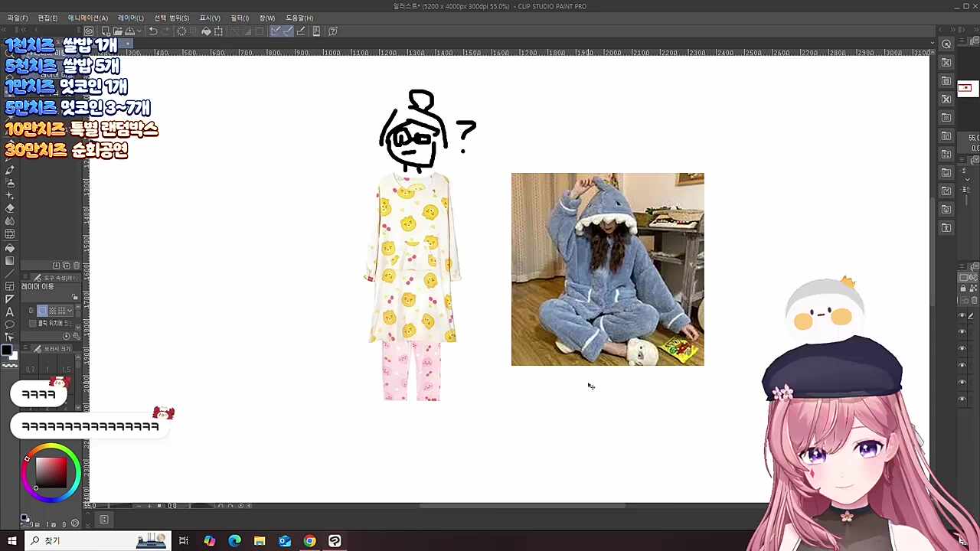Viewport: 980px width, 551px height.
Task: Click the Open file toolbar icon
Action: (x=118, y=31)
